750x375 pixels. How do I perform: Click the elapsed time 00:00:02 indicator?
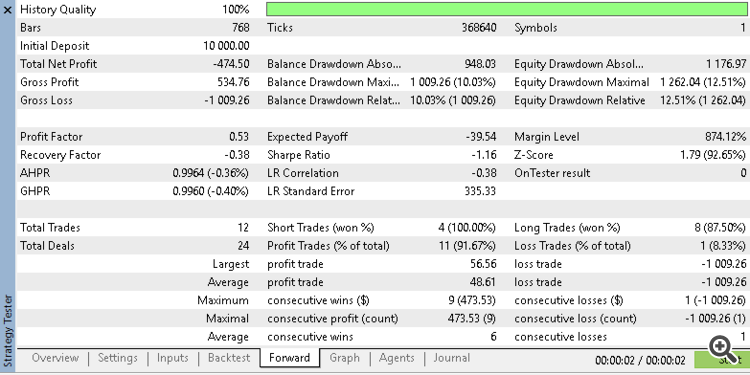[x=640, y=360]
